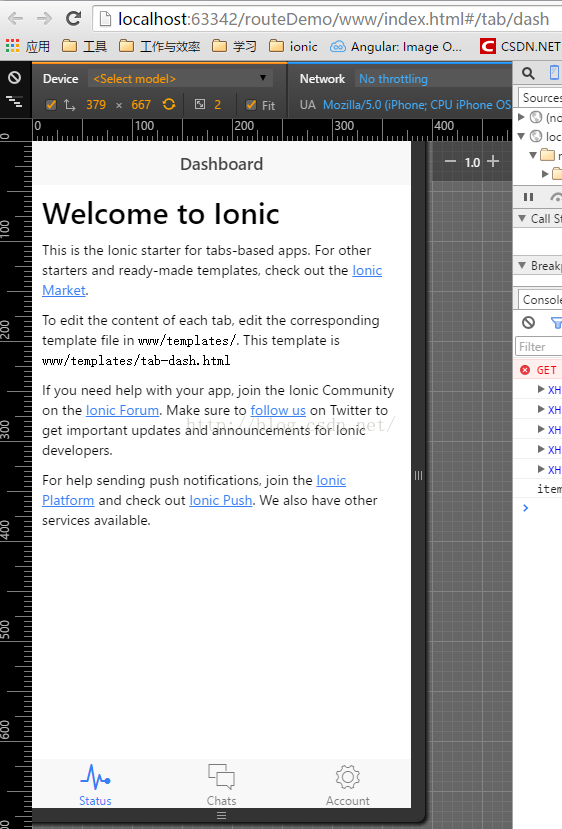
Task: Go forward with the browser forward arrow
Action: 44,19
